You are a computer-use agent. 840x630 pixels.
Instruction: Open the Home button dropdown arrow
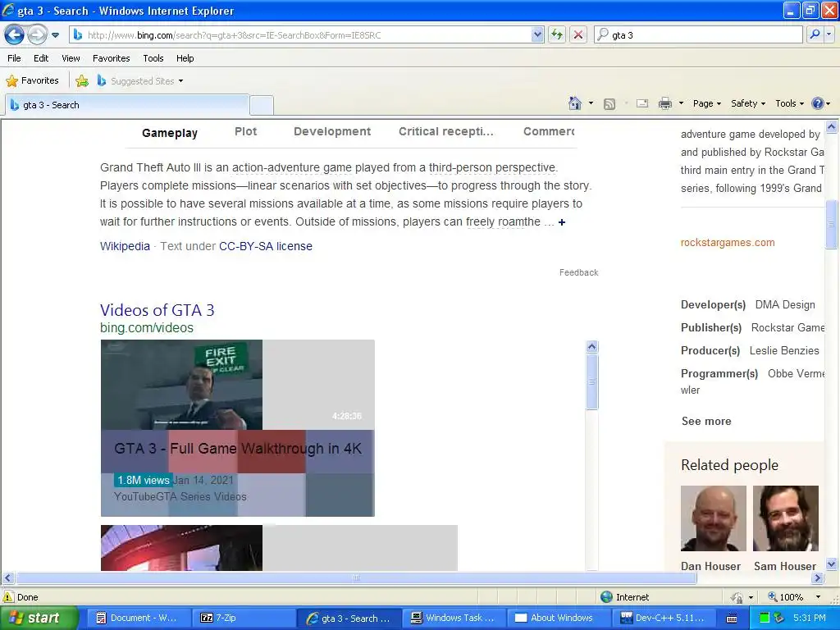[x=591, y=103]
